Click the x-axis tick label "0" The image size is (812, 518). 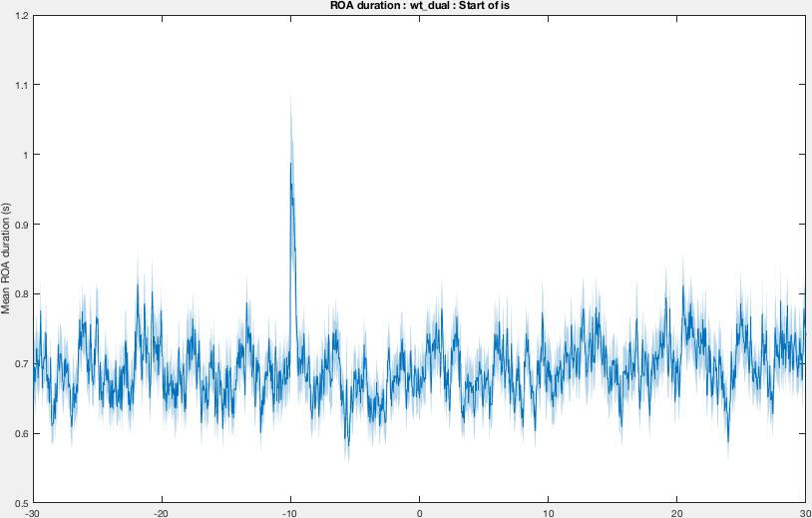(419, 513)
